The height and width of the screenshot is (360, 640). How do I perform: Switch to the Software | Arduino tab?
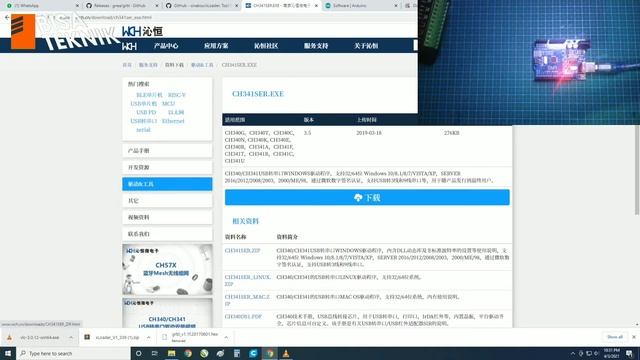pos(360,6)
